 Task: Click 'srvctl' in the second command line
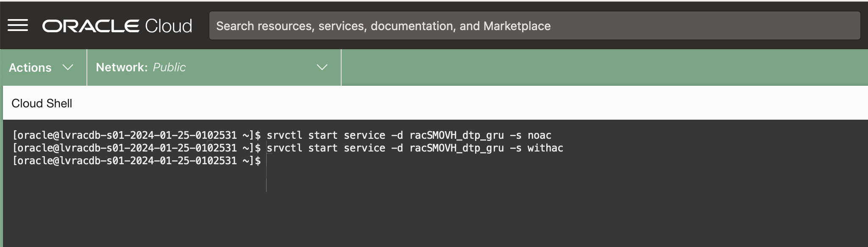click(284, 148)
